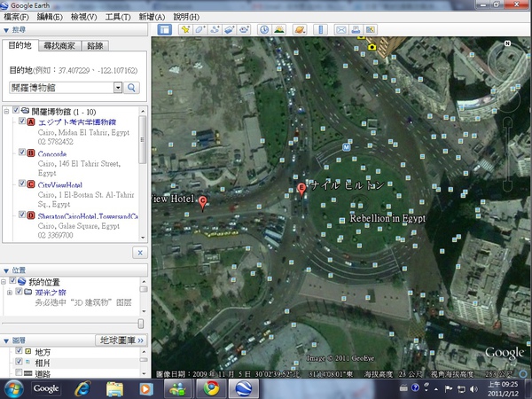
Task: Select the 目的地 tab
Action: click(20, 45)
